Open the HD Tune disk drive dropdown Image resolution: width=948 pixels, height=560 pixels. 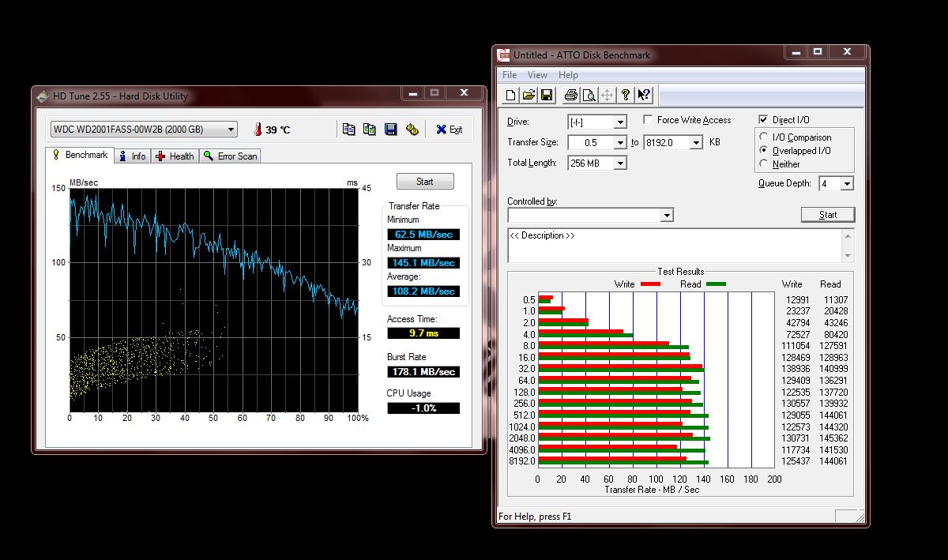[231, 130]
